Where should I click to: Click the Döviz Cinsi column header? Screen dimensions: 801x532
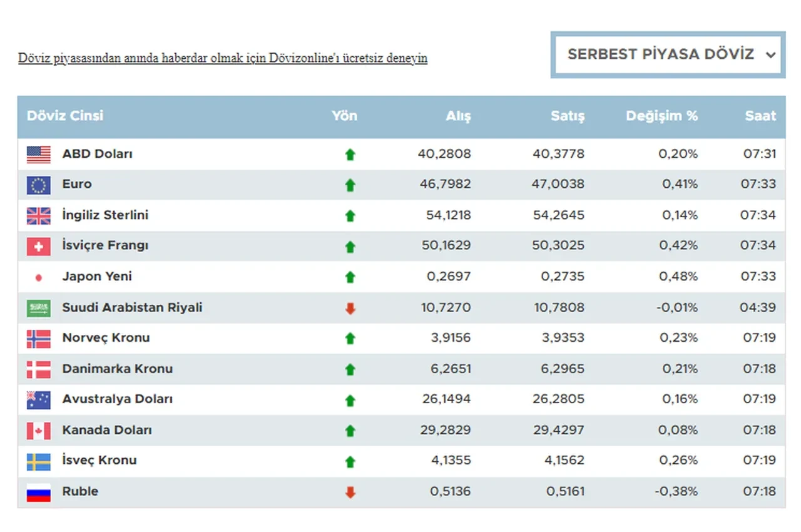click(x=65, y=116)
